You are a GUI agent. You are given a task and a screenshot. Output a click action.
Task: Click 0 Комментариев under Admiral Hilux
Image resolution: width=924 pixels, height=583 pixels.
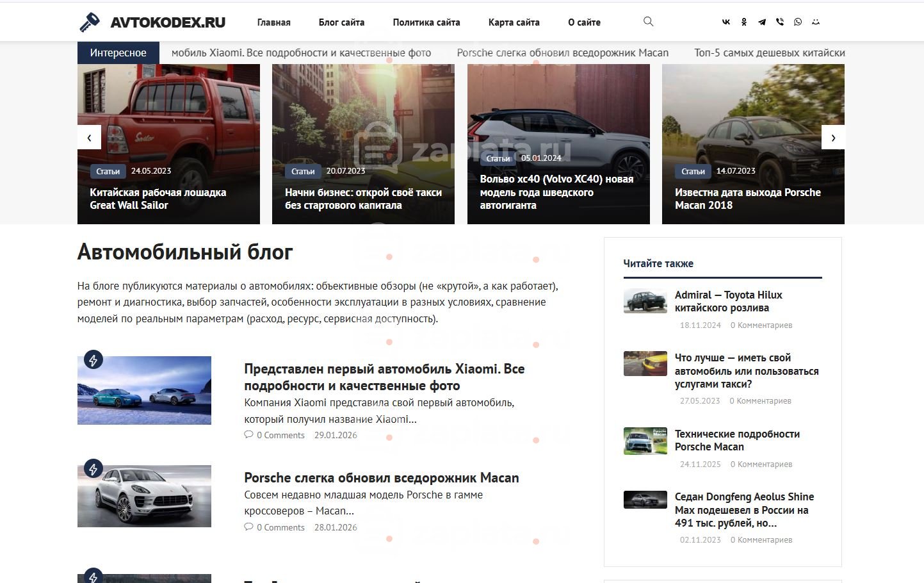coord(761,325)
